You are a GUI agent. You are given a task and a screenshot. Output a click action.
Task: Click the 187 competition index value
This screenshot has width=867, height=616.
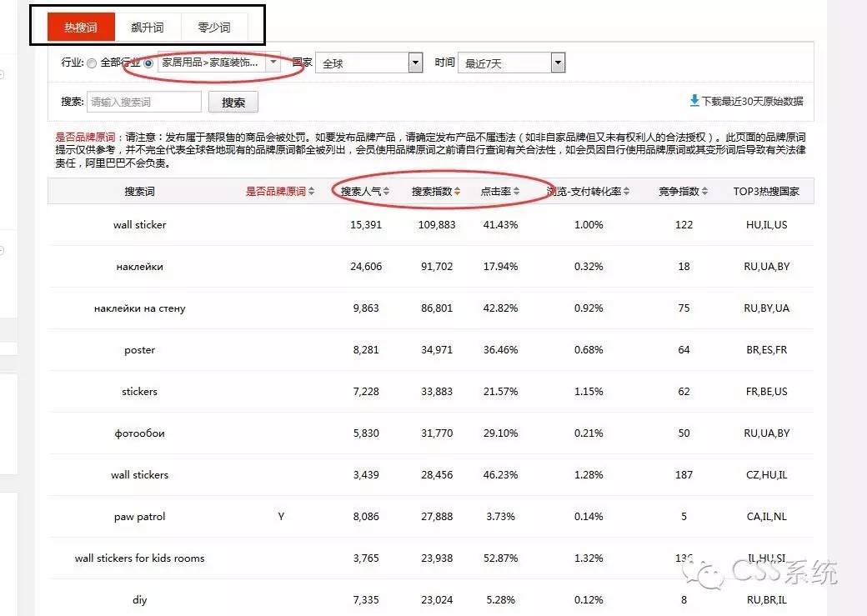[x=684, y=474]
